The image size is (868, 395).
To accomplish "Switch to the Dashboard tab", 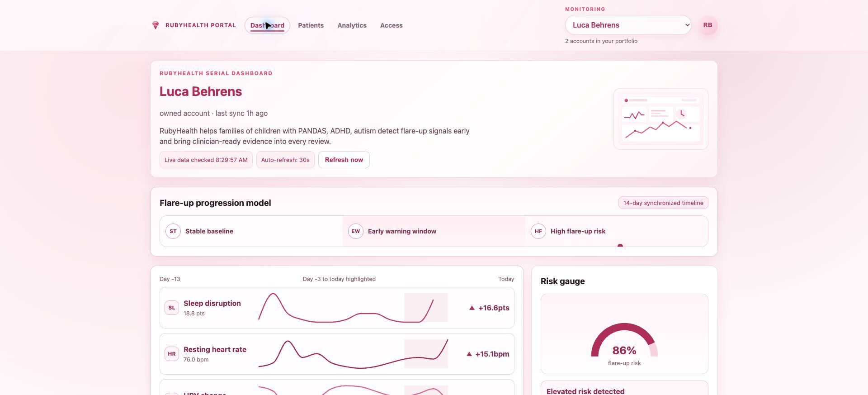I will point(267,25).
